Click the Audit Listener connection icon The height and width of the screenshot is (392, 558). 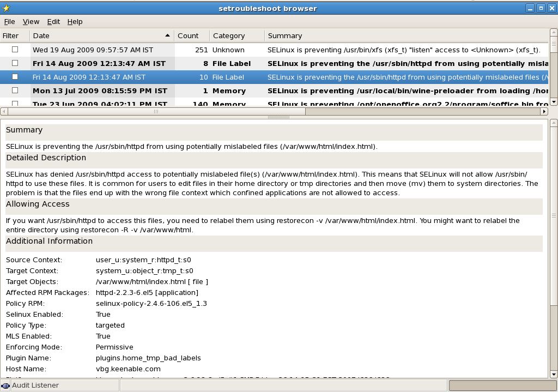pyautogui.click(x=6, y=385)
